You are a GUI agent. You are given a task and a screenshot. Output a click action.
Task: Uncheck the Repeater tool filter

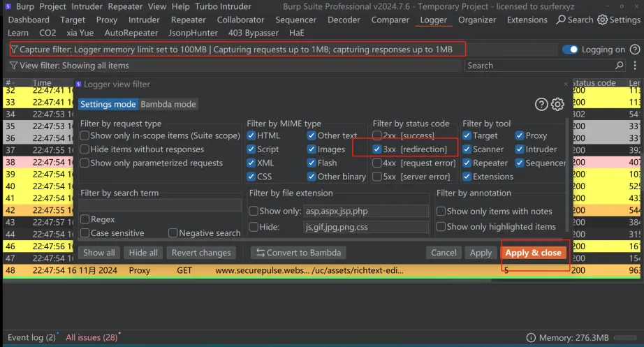pos(467,163)
